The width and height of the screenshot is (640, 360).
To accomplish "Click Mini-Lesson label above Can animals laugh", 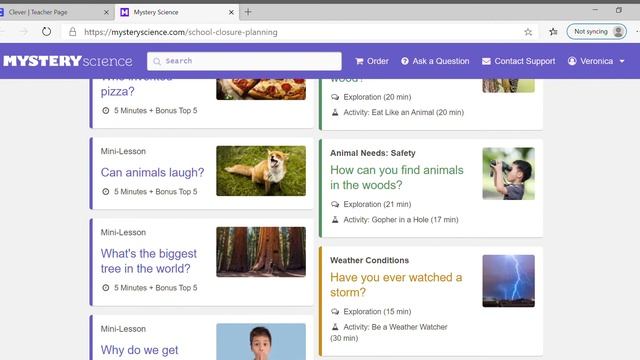I will 123,151.
